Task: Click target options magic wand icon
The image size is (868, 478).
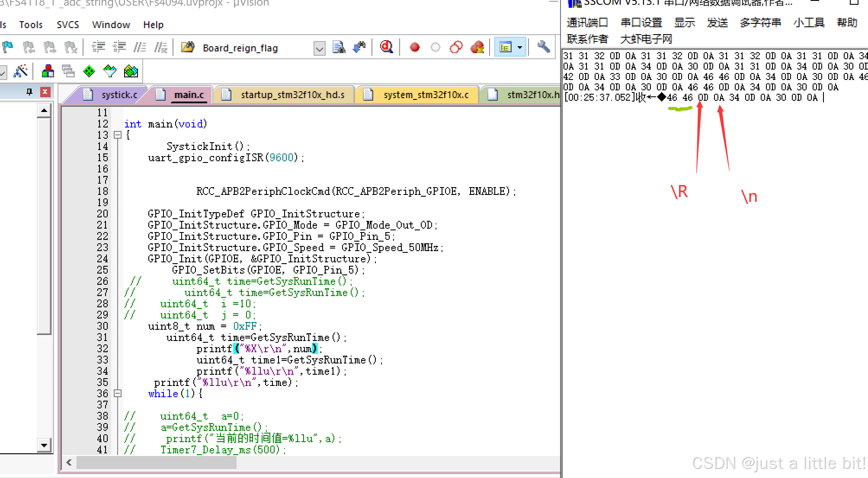Action: (x=20, y=71)
